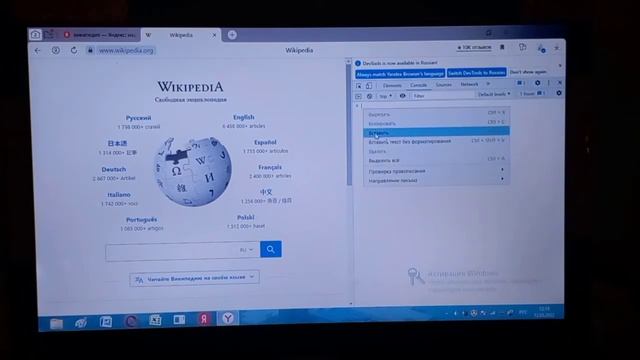
Task: Close the DevTools language infobar
Action: point(560,65)
